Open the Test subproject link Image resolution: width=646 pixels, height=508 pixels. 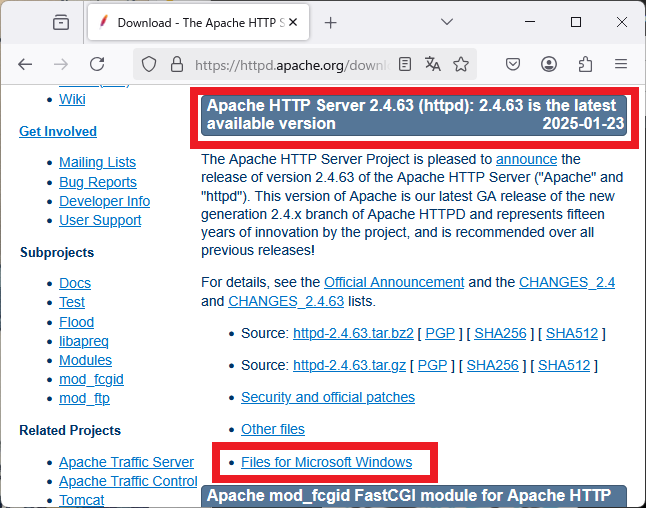(72, 302)
